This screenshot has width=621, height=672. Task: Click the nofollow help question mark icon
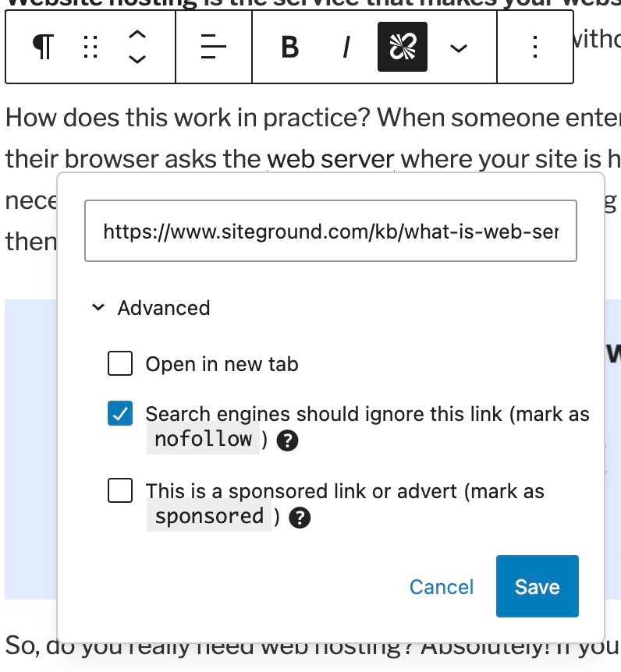(x=287, y=440)
